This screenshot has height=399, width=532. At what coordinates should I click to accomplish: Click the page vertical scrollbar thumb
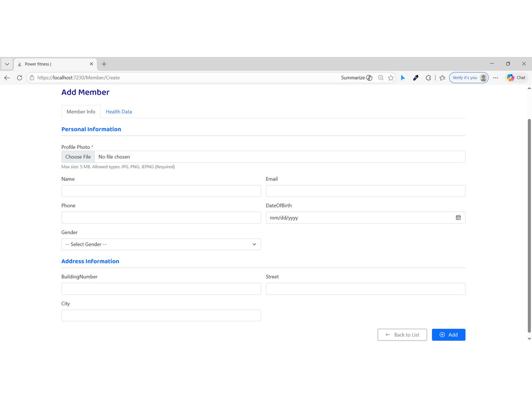coord(529,226)
